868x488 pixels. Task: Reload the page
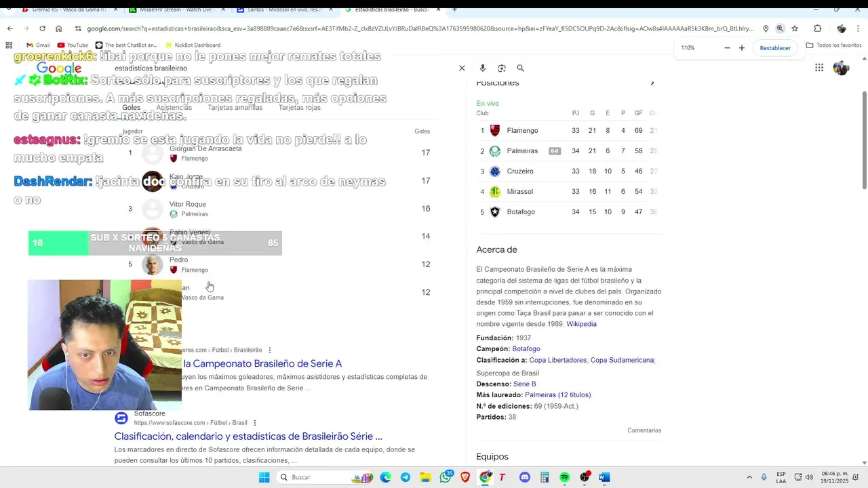click(42, 28)
